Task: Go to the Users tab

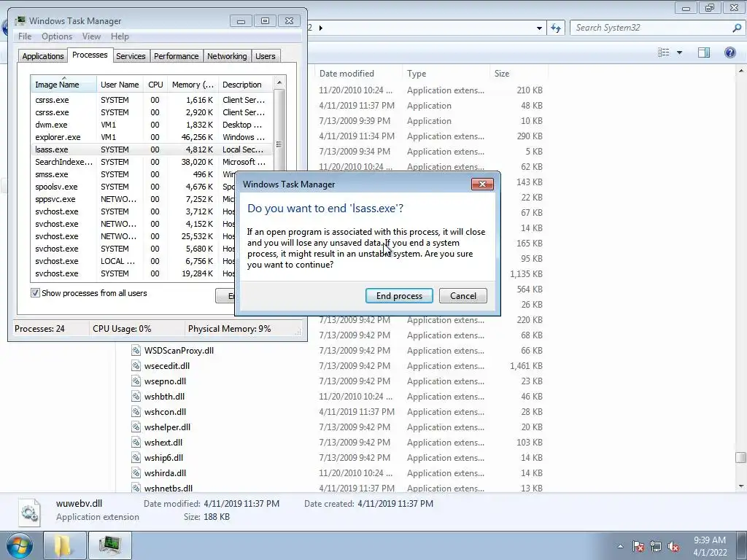Action: (266, 56)
